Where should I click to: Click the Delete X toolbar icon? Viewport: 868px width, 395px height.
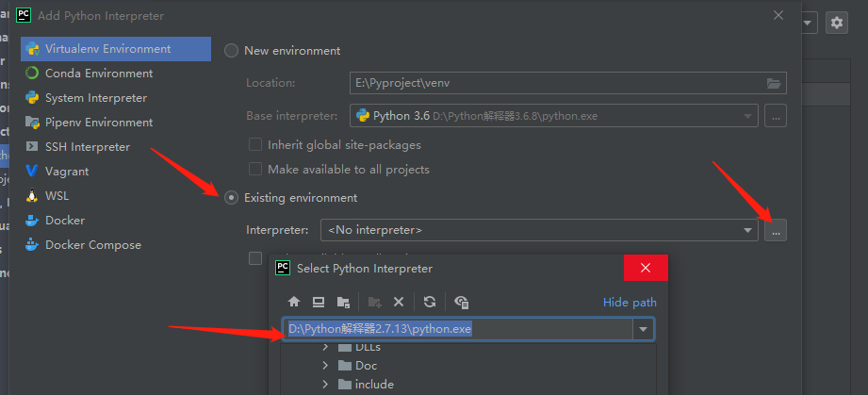point(399,302)
